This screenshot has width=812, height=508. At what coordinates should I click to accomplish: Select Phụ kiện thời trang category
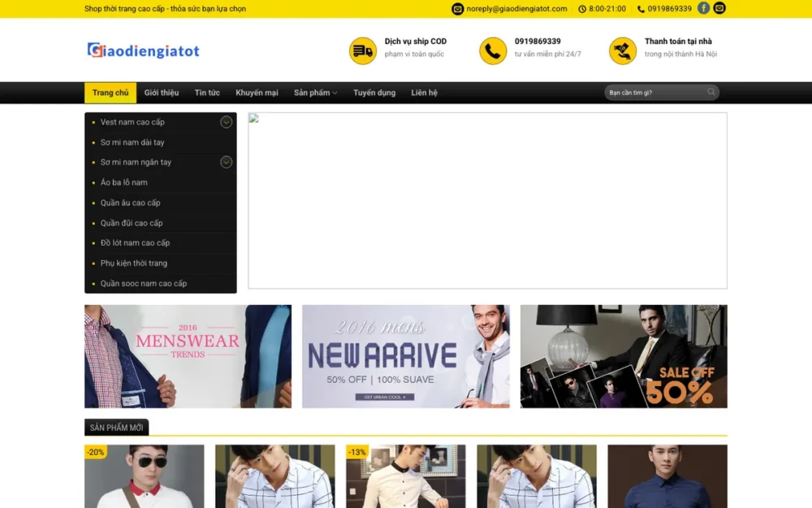coord(134,263)
